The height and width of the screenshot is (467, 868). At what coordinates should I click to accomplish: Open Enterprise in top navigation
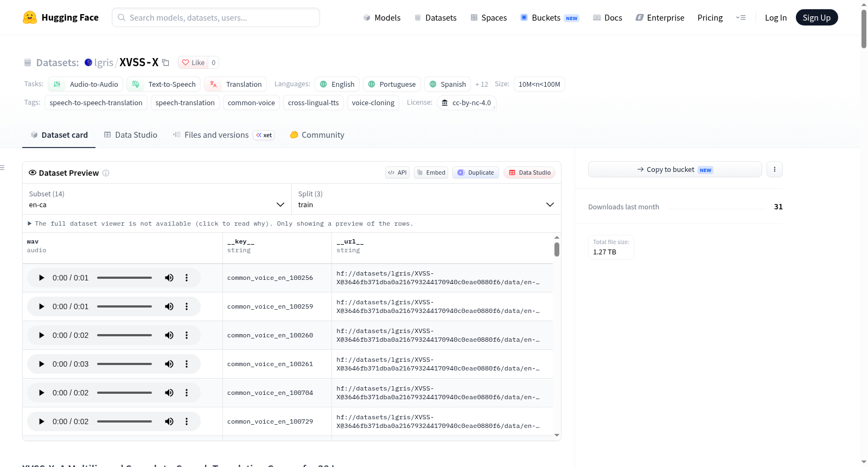(660, 17)
